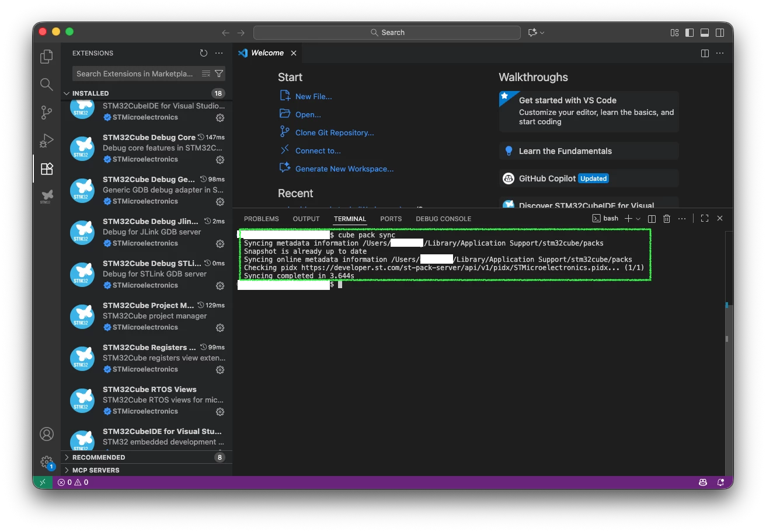Open settings gear for STM32Cube RTOS Views
766x532 pixels.
220,411
